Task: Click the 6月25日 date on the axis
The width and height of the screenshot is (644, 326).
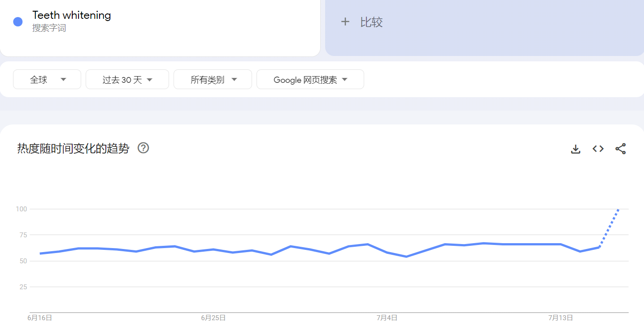Action: [x=213, y=318]
